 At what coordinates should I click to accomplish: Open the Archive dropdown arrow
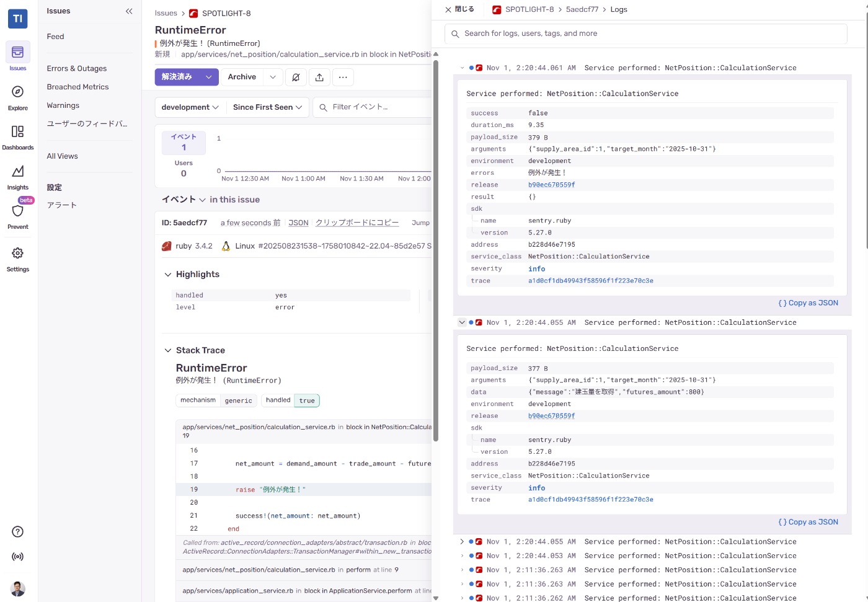point(273,77)
